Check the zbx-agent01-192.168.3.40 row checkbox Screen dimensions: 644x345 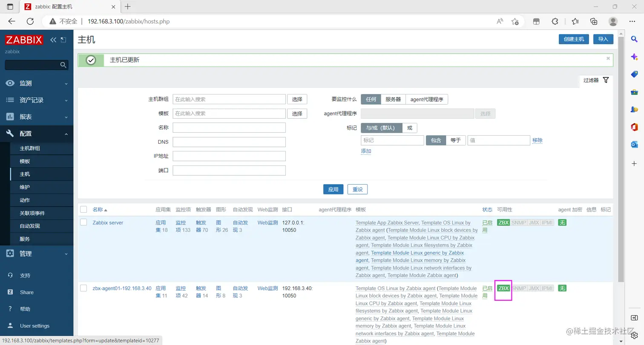coord(83,288)
